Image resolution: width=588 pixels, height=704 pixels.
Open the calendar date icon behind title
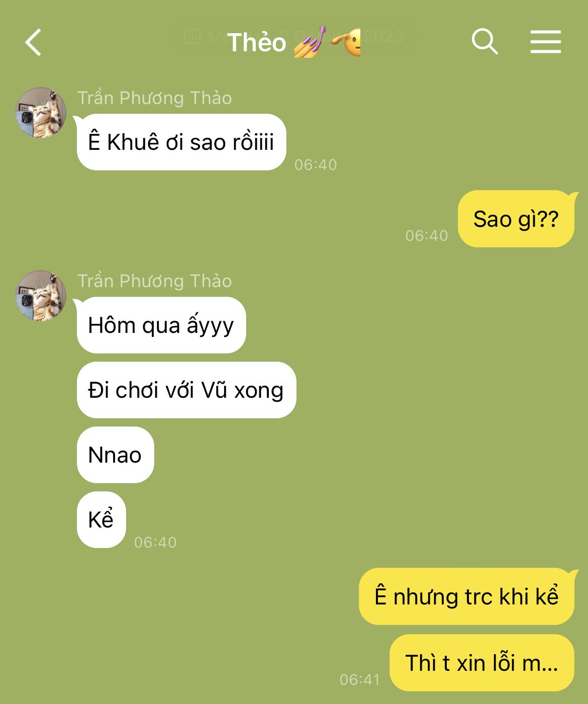tap(192, 36)
